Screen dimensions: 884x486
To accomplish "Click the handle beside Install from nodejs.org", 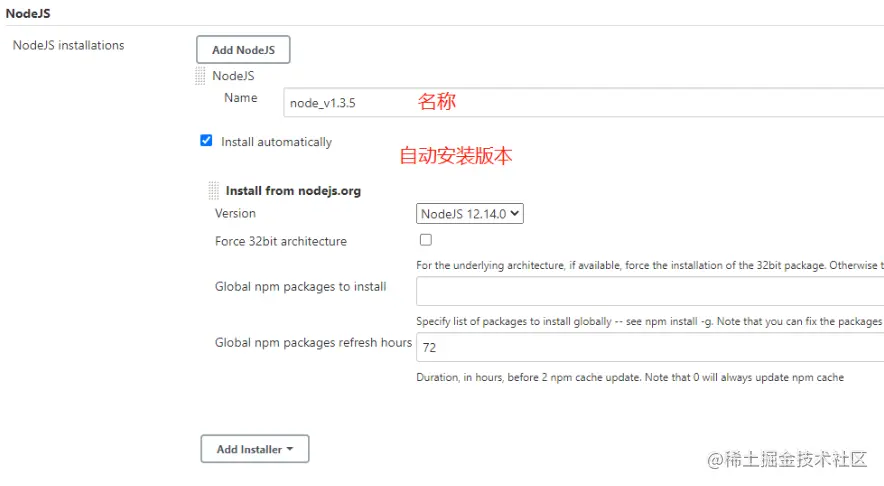I will point(213,191).
